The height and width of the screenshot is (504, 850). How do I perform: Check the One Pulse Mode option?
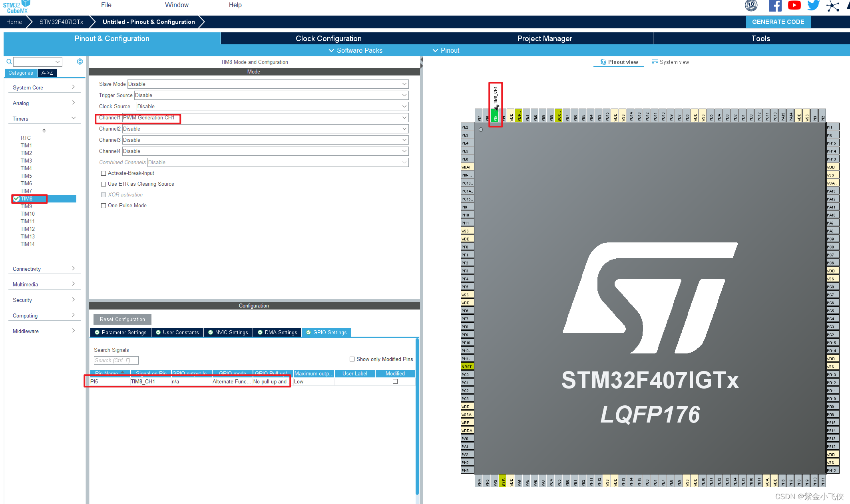click(x=104, y=206)
